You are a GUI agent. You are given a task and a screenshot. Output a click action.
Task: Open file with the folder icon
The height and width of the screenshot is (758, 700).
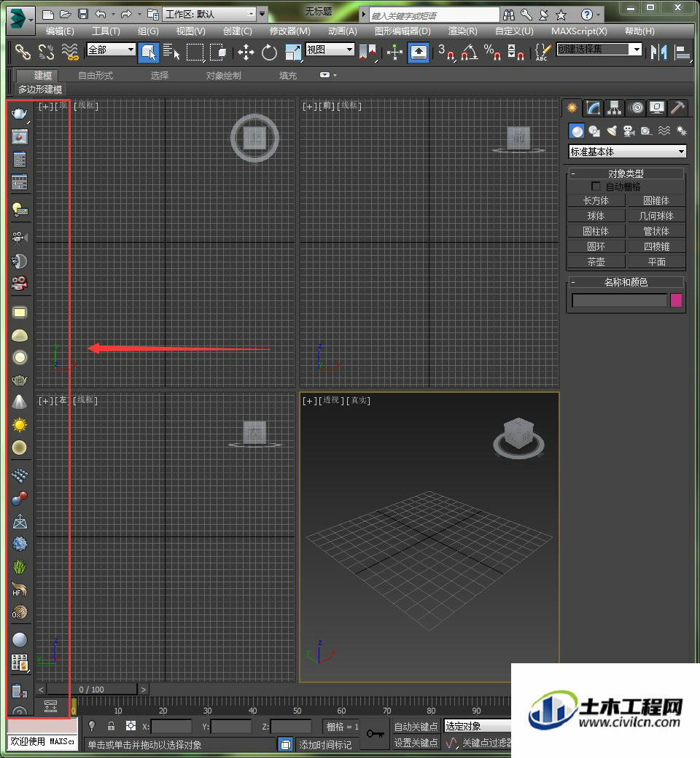66,15
